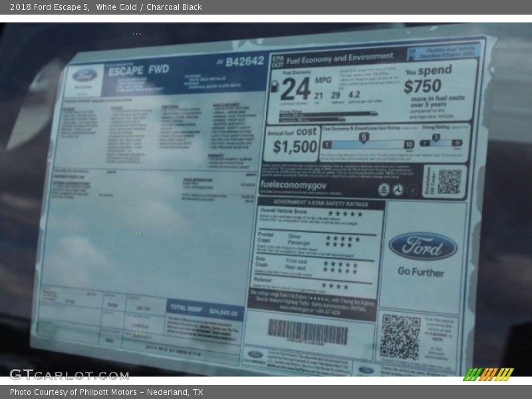Screen dimensions: 532x399
Task: Click the barcode below the safety ratings
Action: 308,331
